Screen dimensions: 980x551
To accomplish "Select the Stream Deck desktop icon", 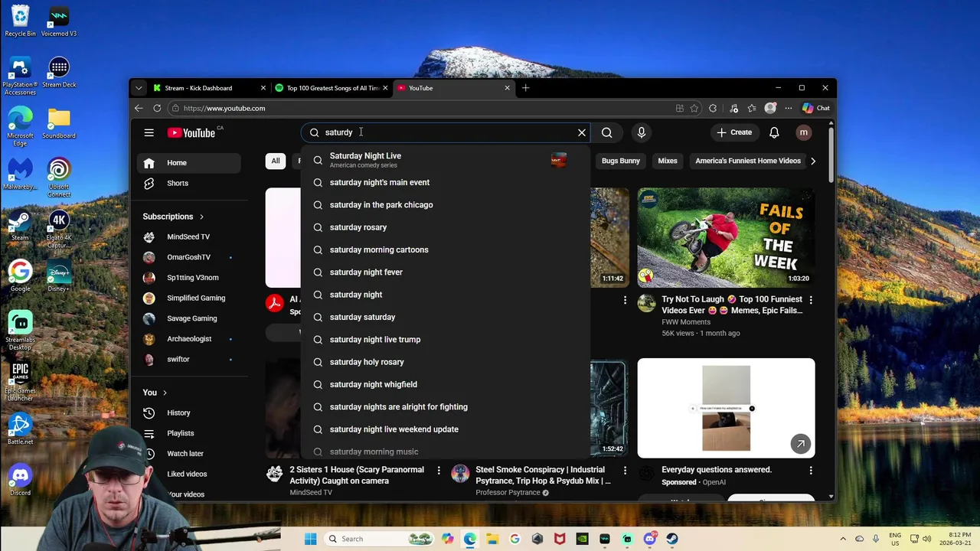I will 59,73.
